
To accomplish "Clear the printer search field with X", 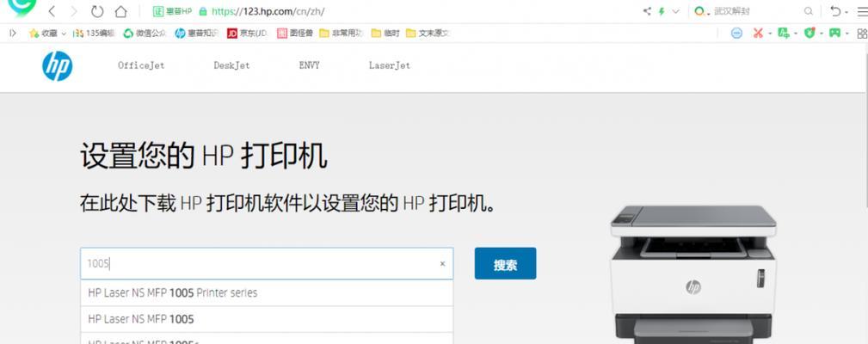I will pyautogui.click(x=442, y=264).
